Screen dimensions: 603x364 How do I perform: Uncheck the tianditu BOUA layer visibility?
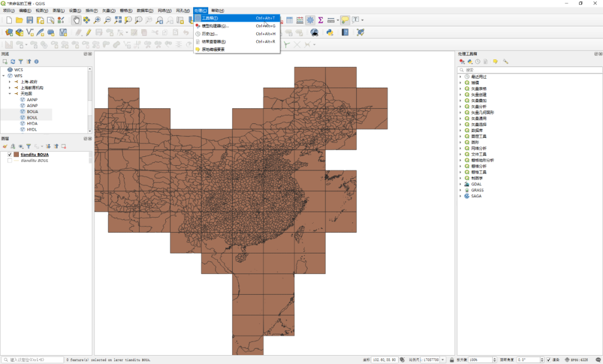pyautogui.click(x=9, y=155)
